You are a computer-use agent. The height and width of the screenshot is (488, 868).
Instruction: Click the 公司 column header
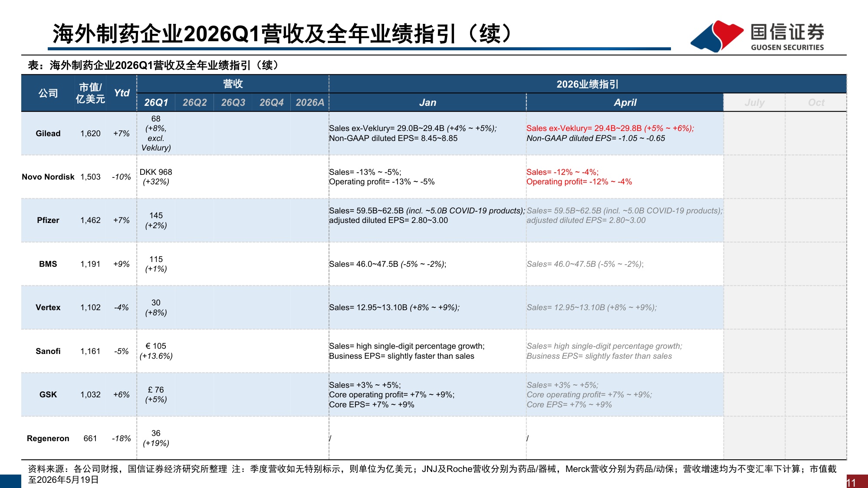48,93
